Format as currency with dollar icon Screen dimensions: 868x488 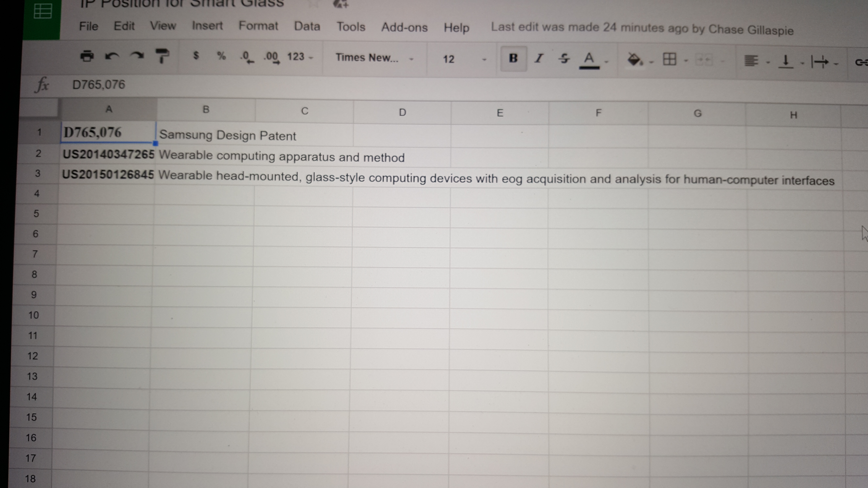[196, 56]
